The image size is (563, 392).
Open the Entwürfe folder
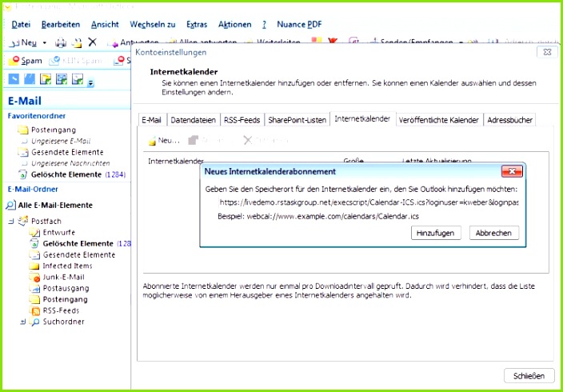(59, 233)
